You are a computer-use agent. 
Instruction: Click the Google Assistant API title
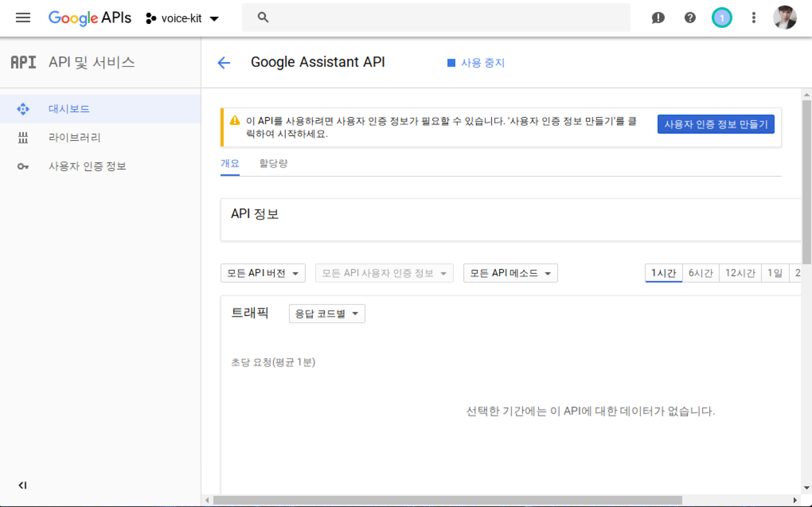pos(318,62)
